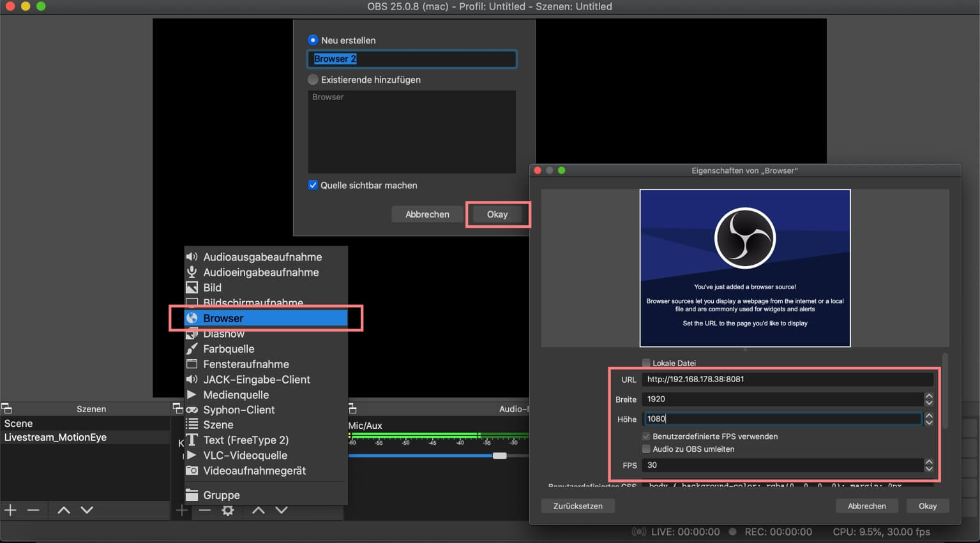Select Existierende hinzufügen radio button
The height and width of the screenshot is (543, 980).
tap(313, 80)
